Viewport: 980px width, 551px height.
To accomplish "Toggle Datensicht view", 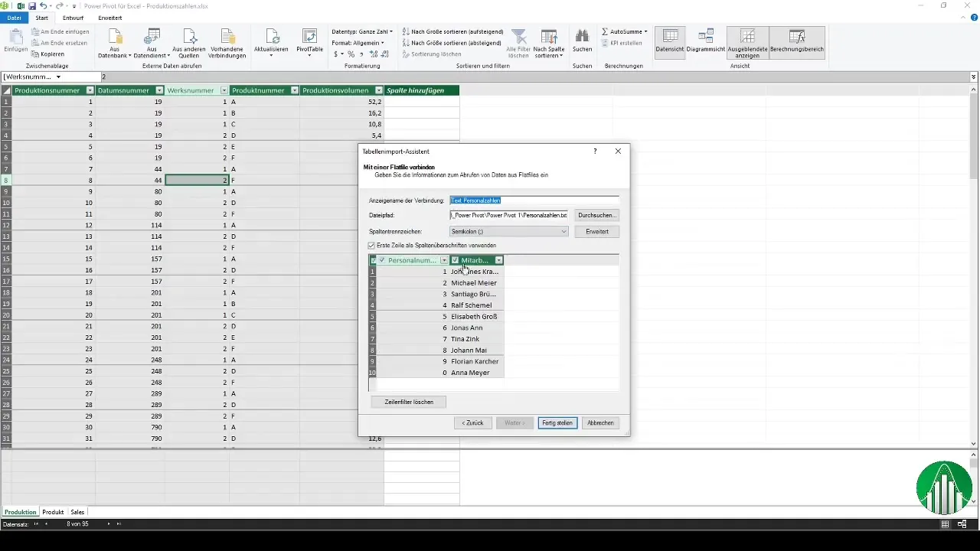I will [670, 41].
